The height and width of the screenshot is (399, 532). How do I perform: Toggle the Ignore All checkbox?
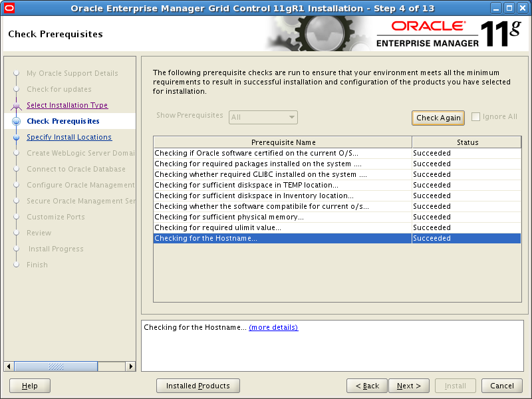[475, 117]
